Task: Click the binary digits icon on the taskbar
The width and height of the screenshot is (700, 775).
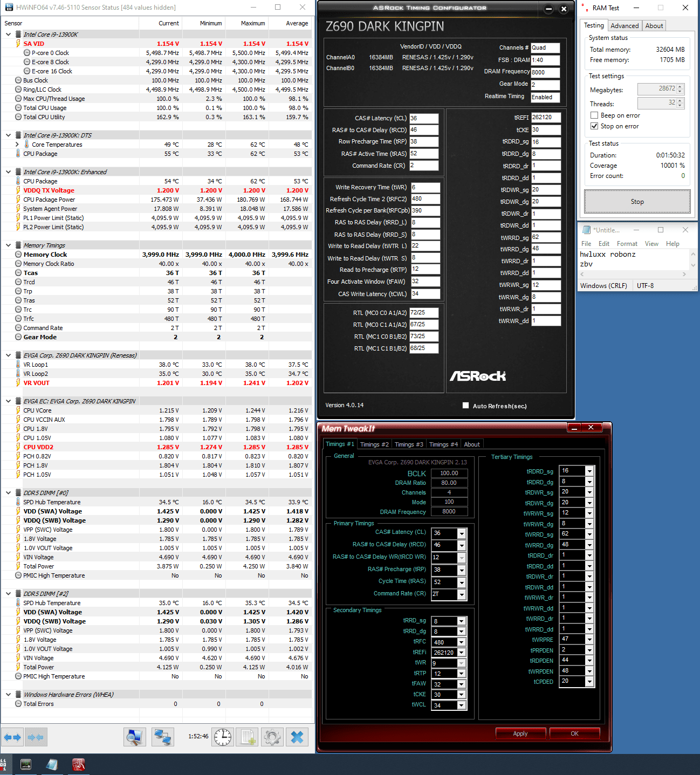Action: pyautogui.click(x=3, y=764)
